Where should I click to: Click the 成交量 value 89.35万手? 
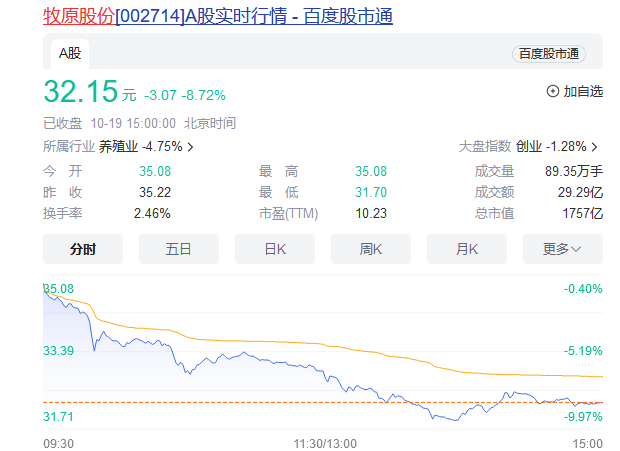574,171
